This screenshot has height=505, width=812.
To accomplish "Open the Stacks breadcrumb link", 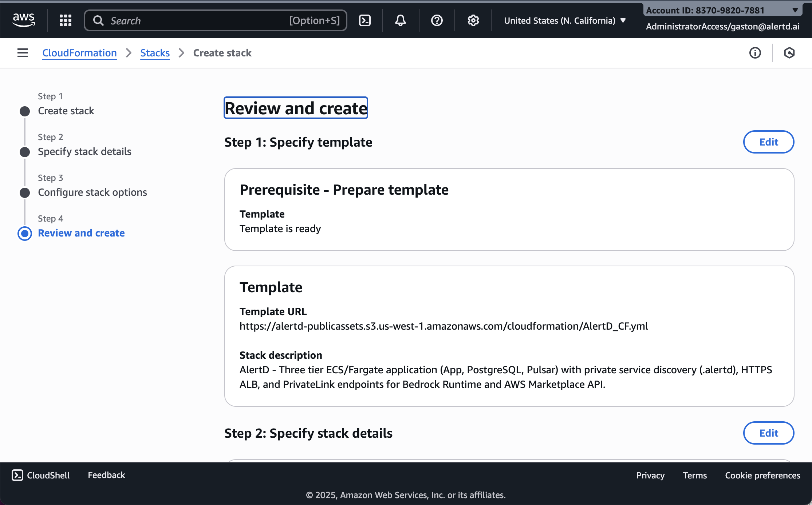I will click(155, 53).
